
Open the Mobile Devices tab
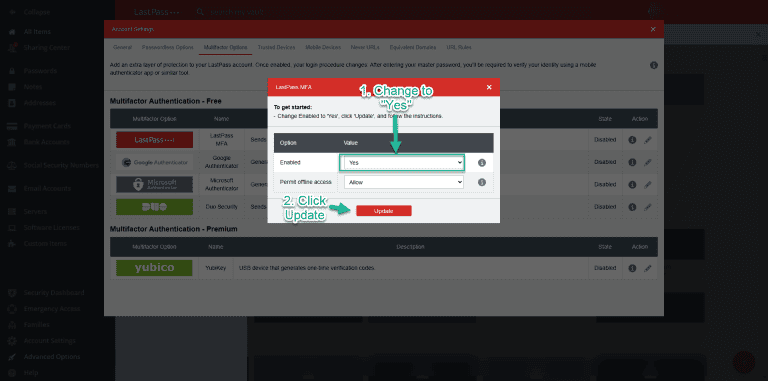click(323, 48)
